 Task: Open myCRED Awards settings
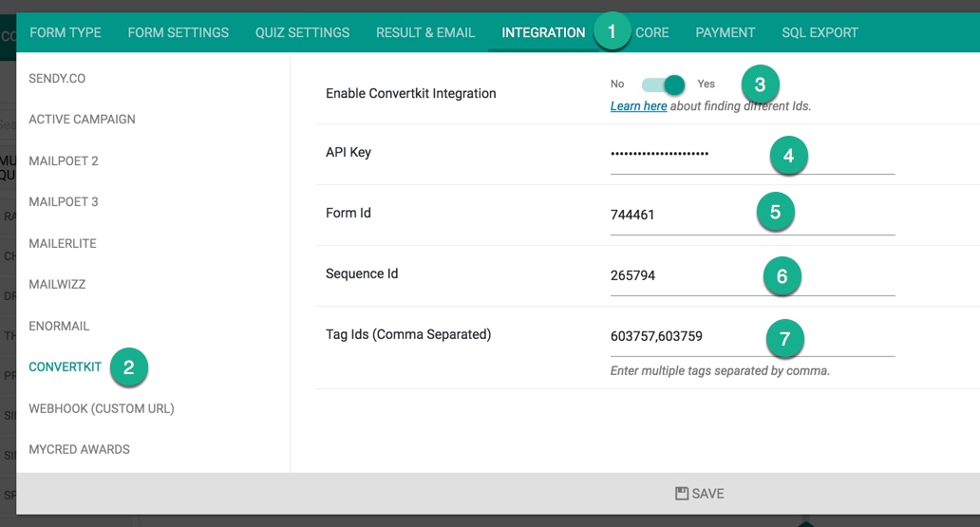click(80, 449)
